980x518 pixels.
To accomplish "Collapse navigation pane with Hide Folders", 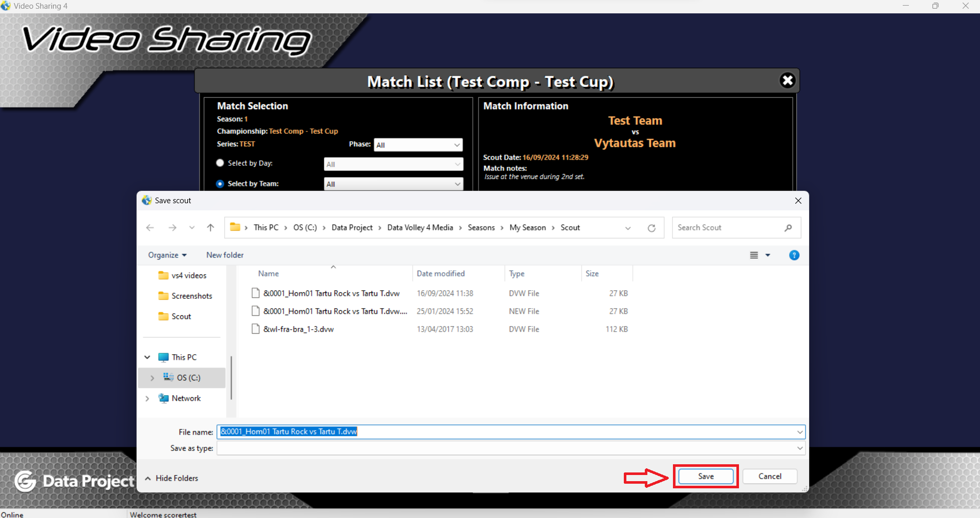I will coord(171,478).
